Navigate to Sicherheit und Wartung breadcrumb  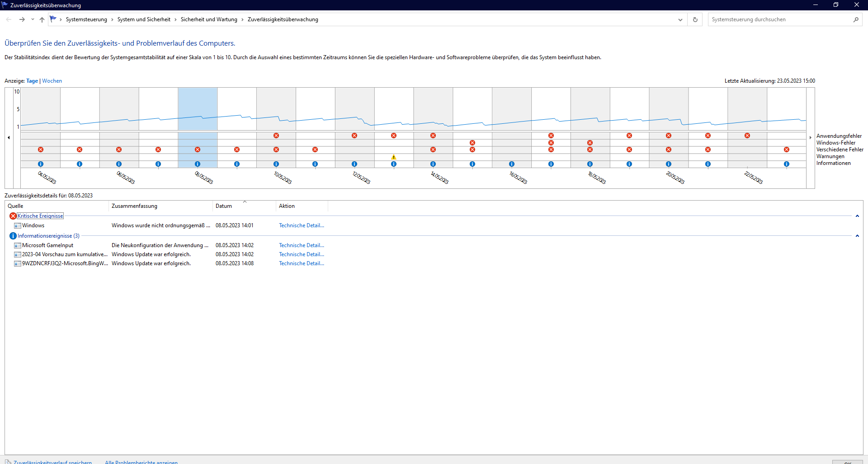[x=209, y=19]
